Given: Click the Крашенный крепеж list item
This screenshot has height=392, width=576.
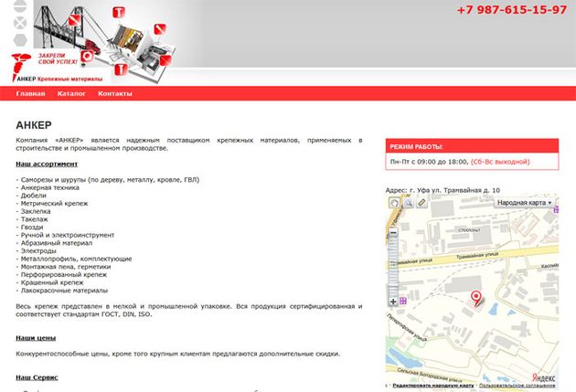Looking at the screenshot, I should (x=49, y=282).
